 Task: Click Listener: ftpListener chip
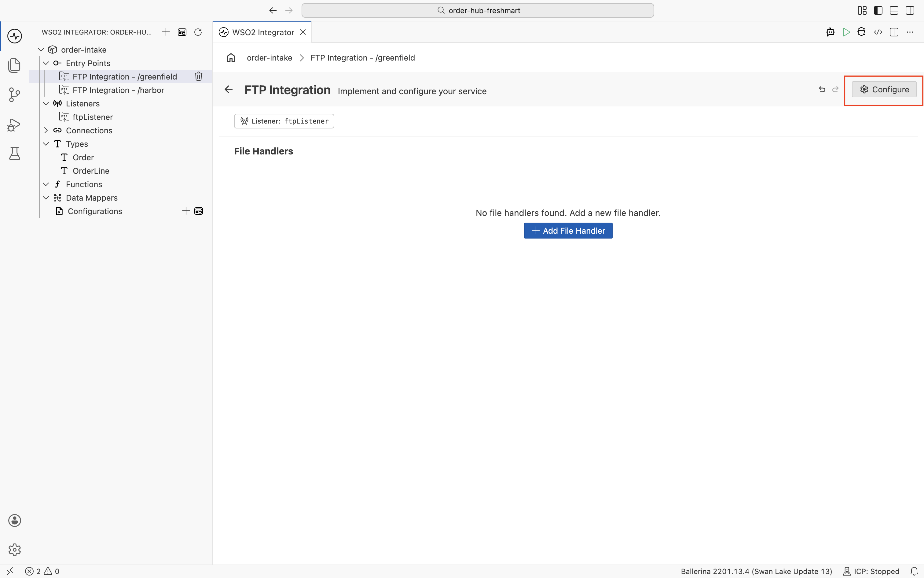click(284, 121)
